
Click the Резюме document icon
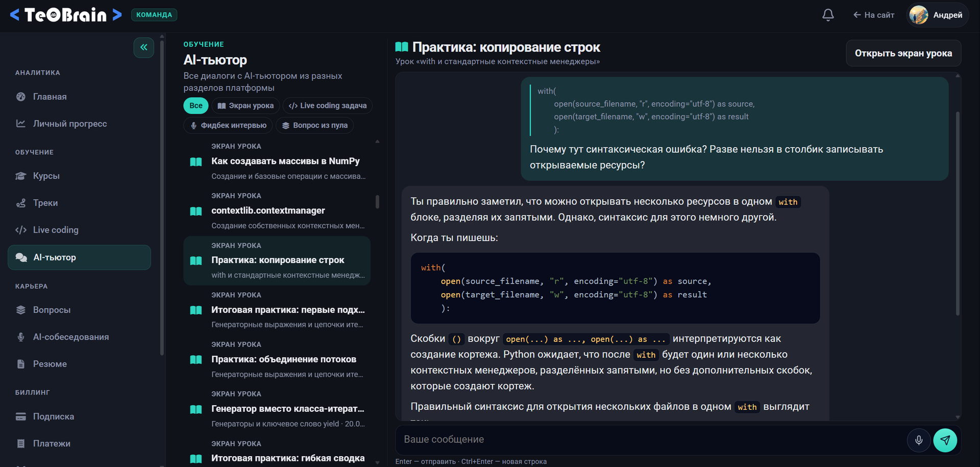click(21, 364)
